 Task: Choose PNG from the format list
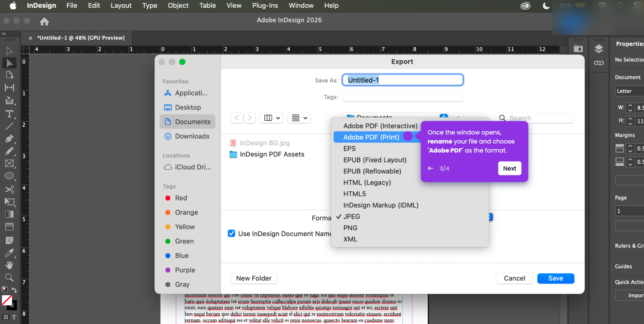[x=350, y=228]
